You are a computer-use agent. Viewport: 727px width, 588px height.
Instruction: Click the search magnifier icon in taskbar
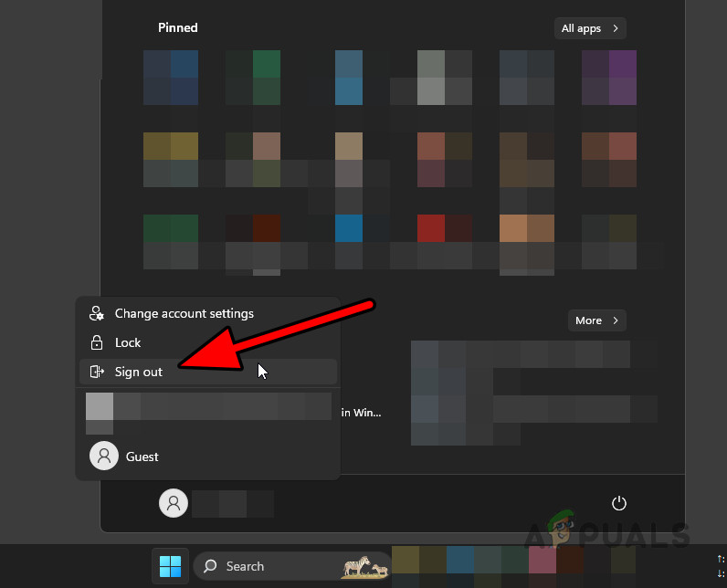210,566
